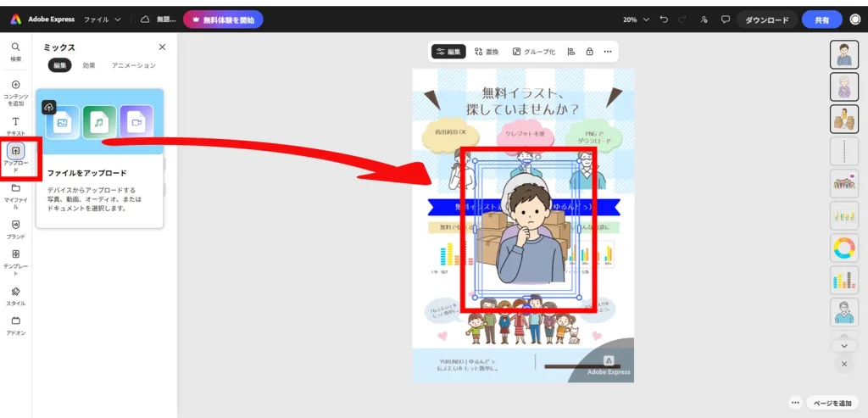
Task: Close the layer stack panel
Action: [844, 365]
